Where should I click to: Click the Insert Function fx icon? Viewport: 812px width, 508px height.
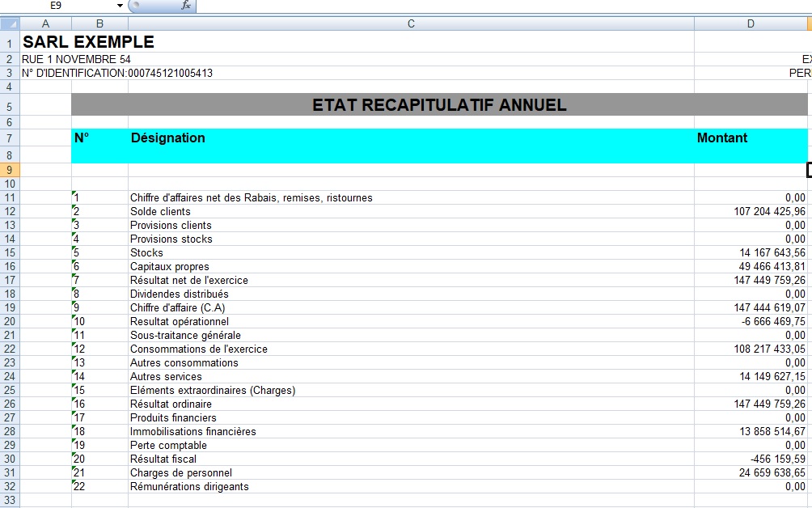coord(185,6)
